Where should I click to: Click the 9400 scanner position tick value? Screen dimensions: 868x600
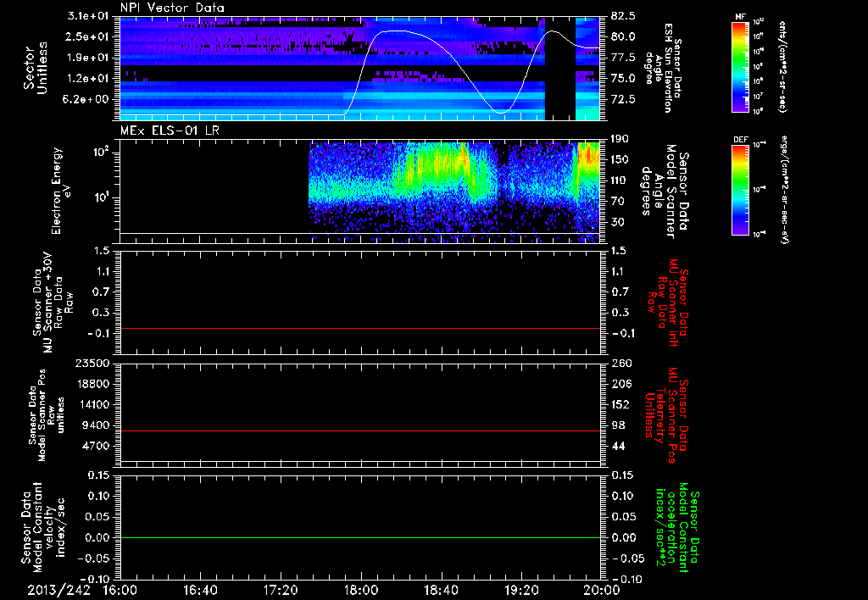tap(97, 425)
